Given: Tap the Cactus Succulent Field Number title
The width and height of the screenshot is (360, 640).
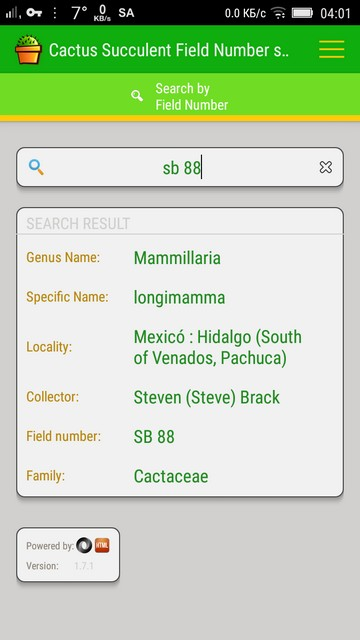Looking at the screenshot, I should point(169,50).
